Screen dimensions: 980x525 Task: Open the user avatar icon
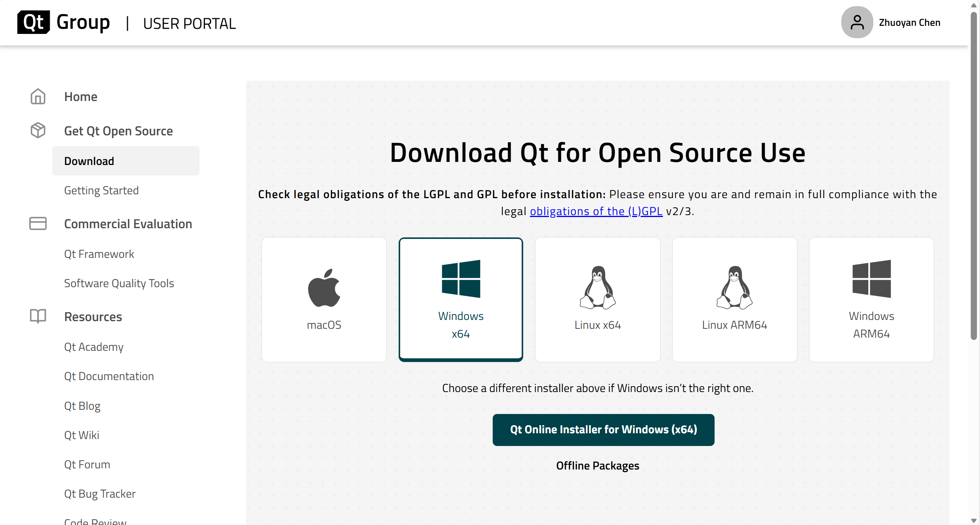pos(857,22)
